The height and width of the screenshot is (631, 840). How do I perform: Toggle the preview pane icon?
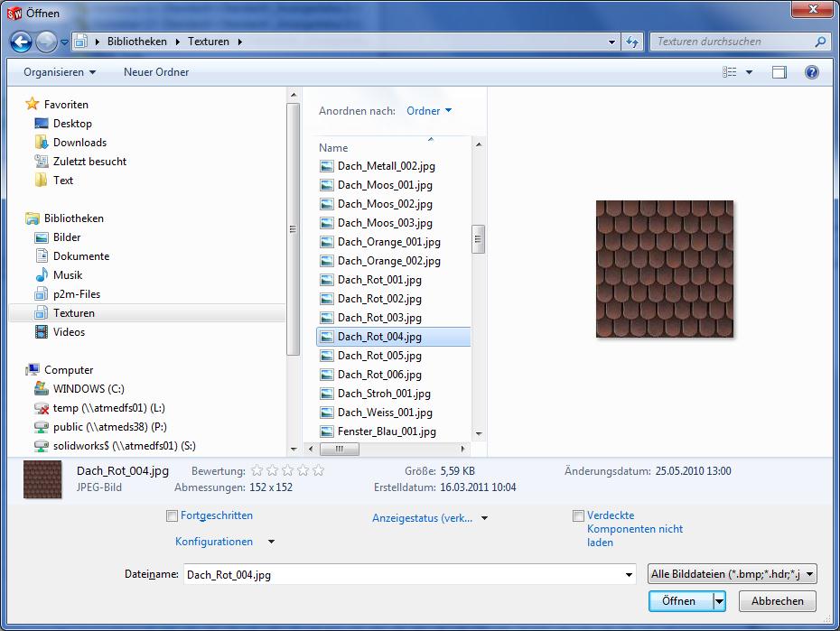pyautogui.click(x=779, y=72)
